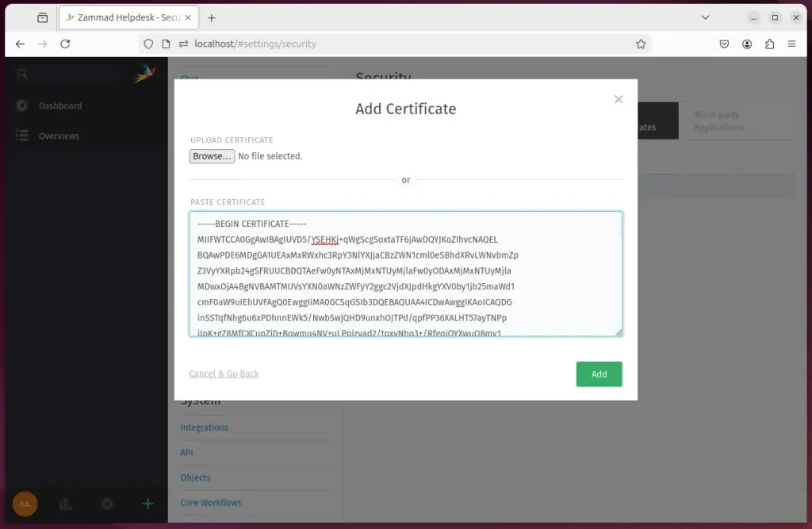Open Integrations settings link

pyautogui.click(x=204, y=427)
